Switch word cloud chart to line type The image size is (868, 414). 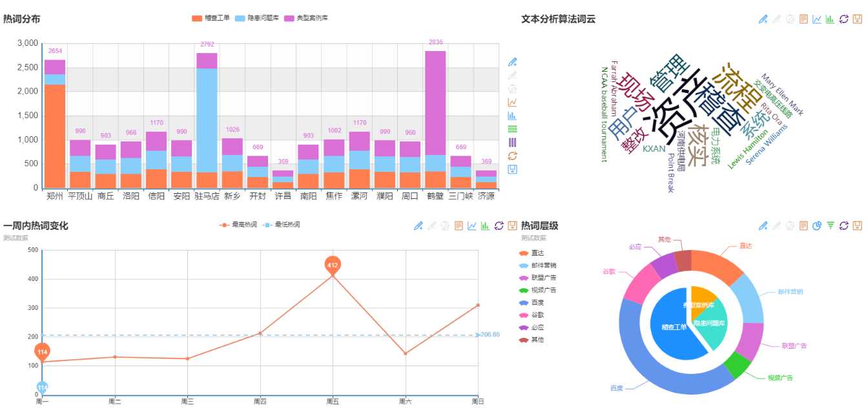pyautogui.click(x=817, y=19)
